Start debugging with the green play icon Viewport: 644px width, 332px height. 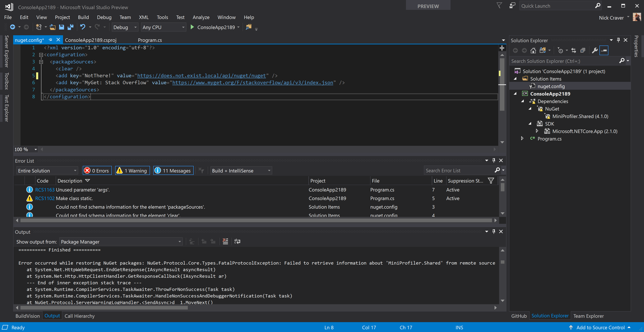coord(192,27)
